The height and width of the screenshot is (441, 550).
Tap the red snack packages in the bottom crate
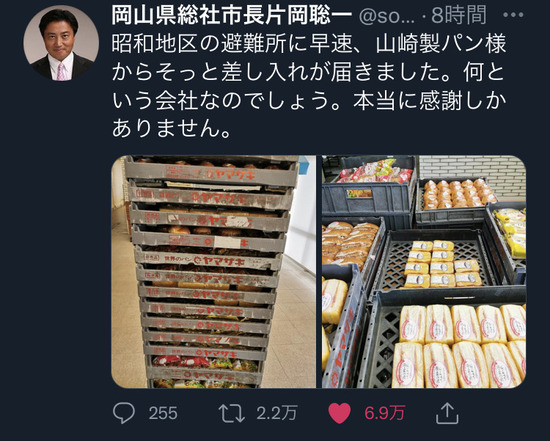(205, 363)
